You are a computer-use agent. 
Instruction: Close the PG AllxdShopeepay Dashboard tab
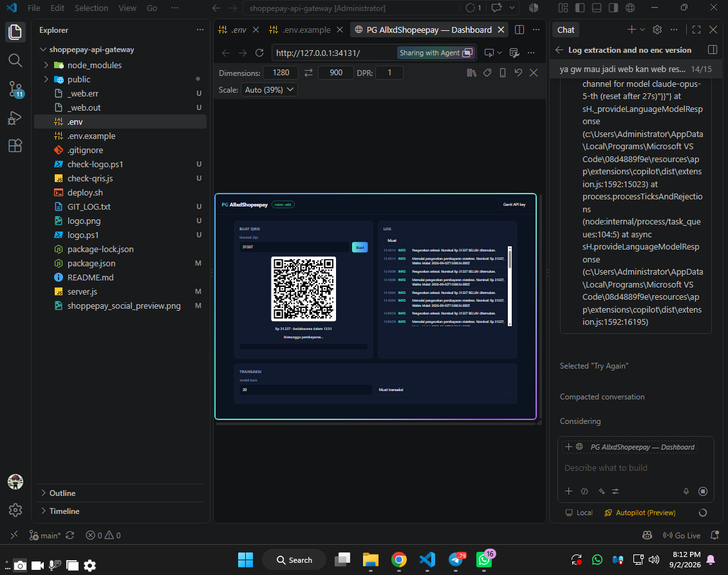501,30
